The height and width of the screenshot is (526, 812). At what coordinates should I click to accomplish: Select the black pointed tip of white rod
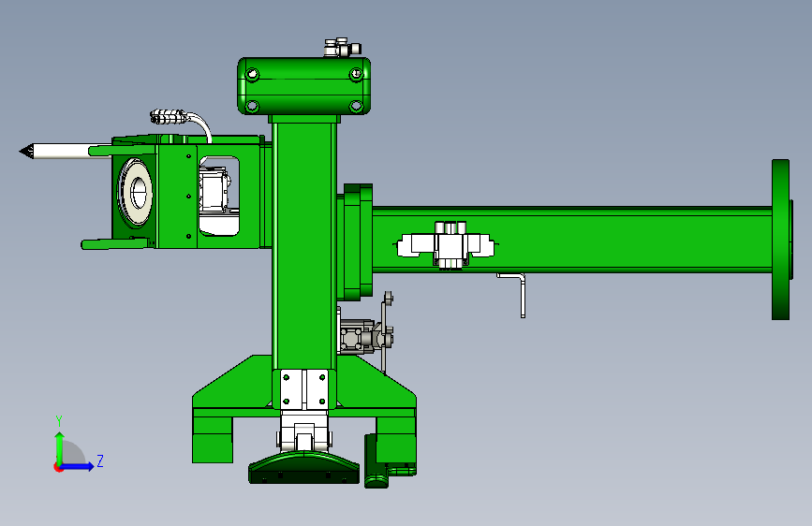[x=26, y=152]
